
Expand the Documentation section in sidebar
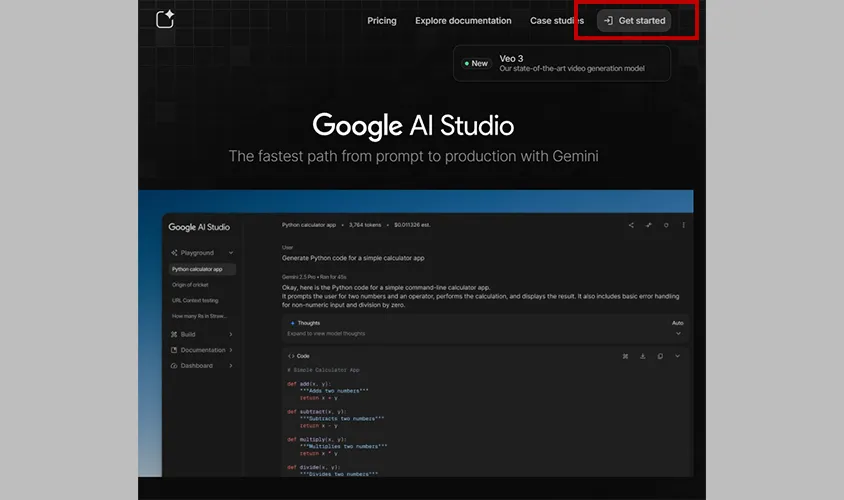231,350
